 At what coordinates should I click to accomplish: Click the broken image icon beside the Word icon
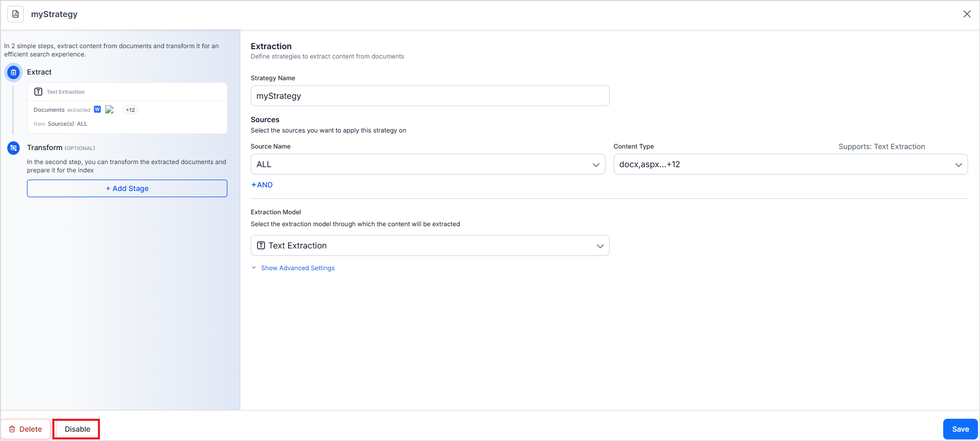tap(109, 109)
